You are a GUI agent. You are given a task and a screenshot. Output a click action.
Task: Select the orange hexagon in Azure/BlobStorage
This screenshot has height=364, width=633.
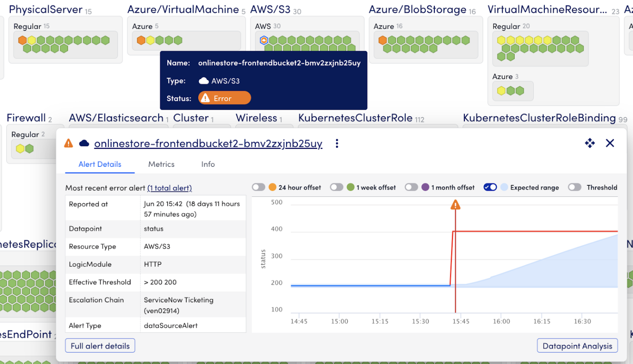click(382, 40)
